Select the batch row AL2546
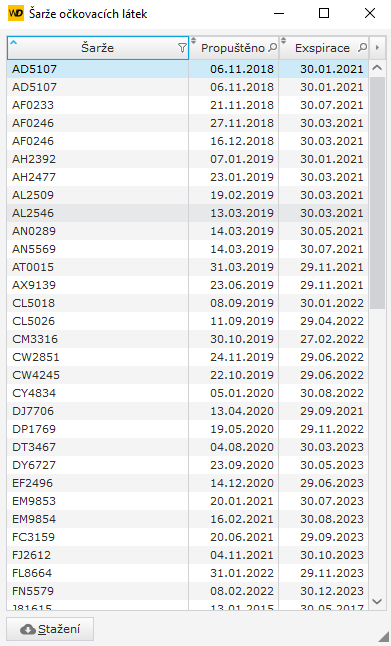The image size is (391, 646). click(187, 213)
